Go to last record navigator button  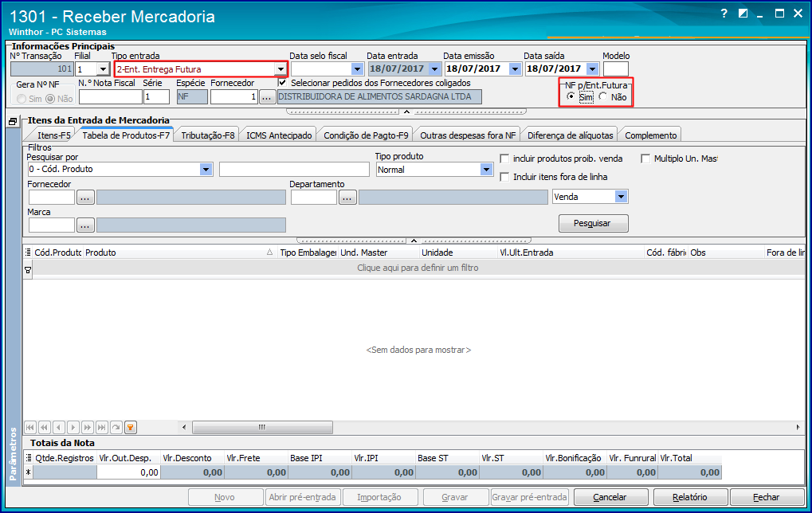point(102,428)
